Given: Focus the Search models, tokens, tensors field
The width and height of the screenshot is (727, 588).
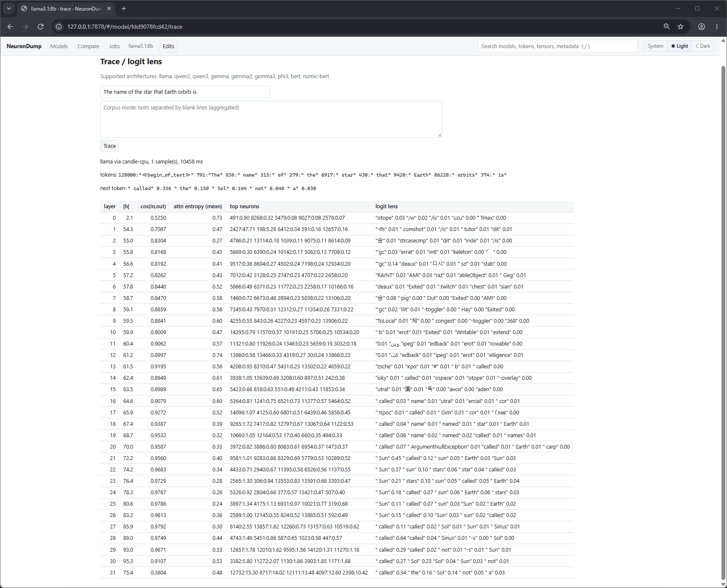Looking at the screenshot, I should pos(558,46).
